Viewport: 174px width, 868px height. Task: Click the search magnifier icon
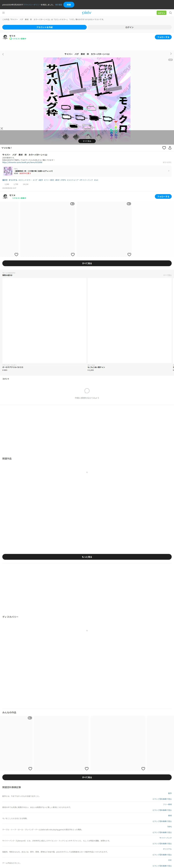170,13
